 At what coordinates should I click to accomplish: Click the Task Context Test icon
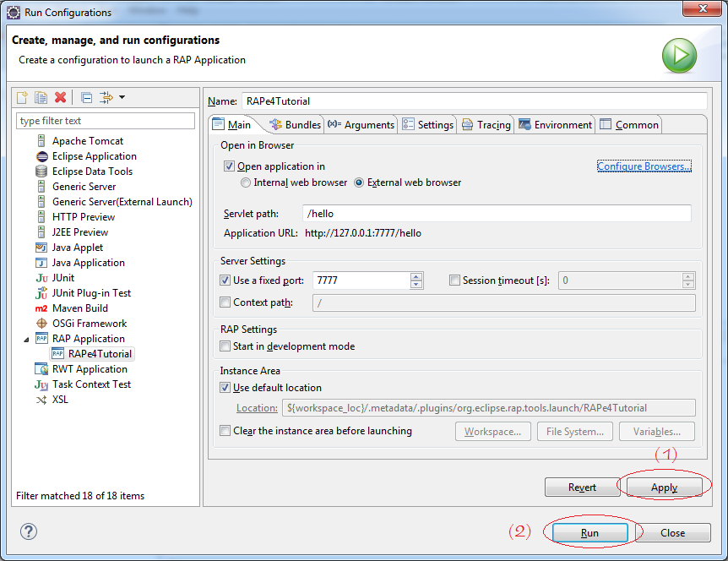41,384
